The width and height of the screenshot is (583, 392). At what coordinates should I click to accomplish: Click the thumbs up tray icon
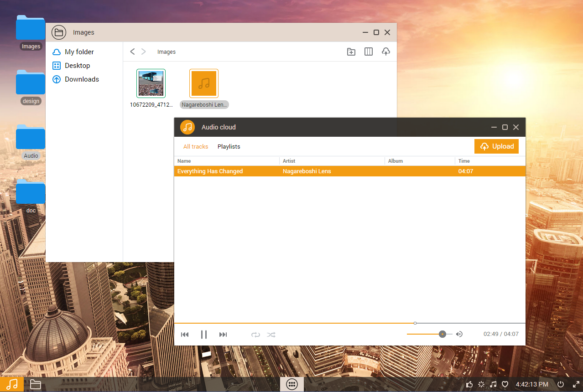pos(469,384)
